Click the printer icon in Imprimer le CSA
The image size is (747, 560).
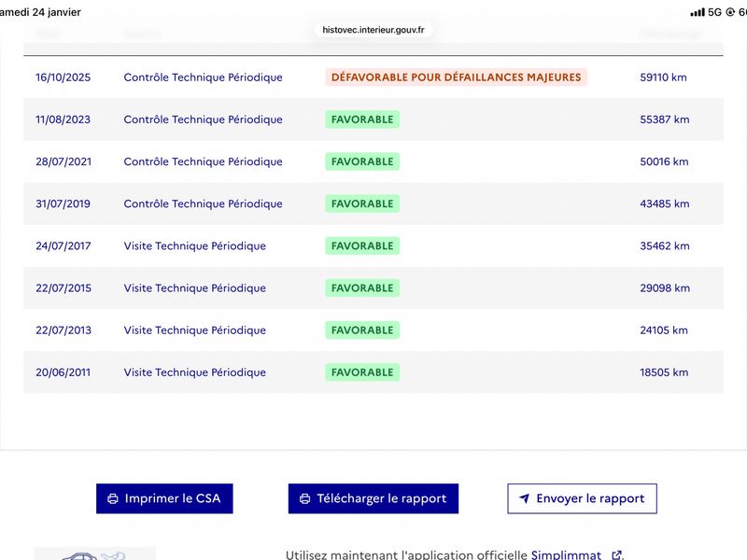pyautogui.click(x=113, y=498)
